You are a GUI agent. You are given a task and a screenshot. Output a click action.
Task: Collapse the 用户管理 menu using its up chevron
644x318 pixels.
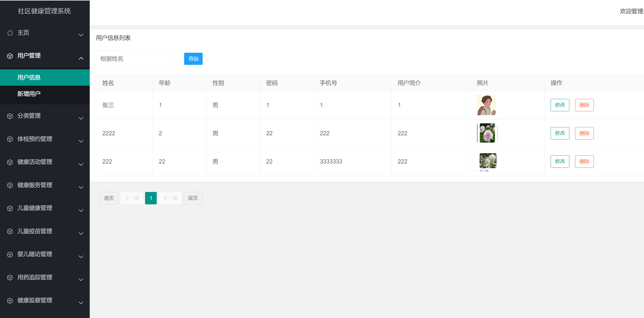pos(81,58)
